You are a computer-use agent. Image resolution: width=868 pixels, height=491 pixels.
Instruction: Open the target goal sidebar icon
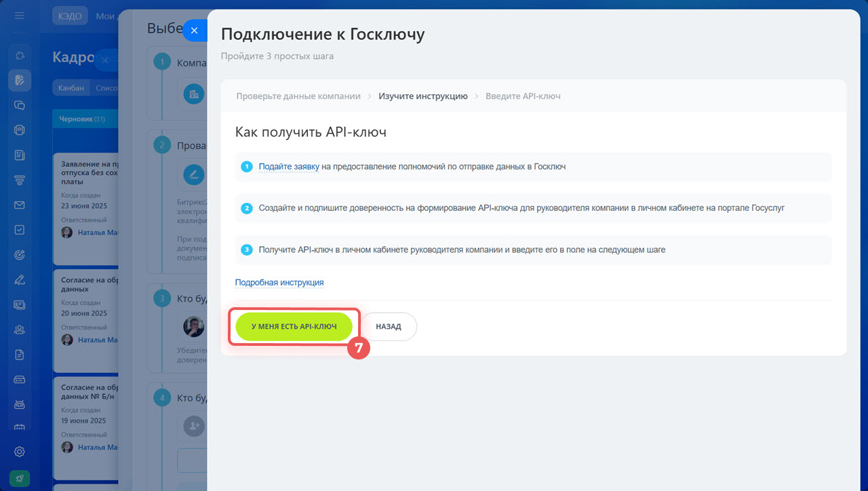tap(20, 255)
